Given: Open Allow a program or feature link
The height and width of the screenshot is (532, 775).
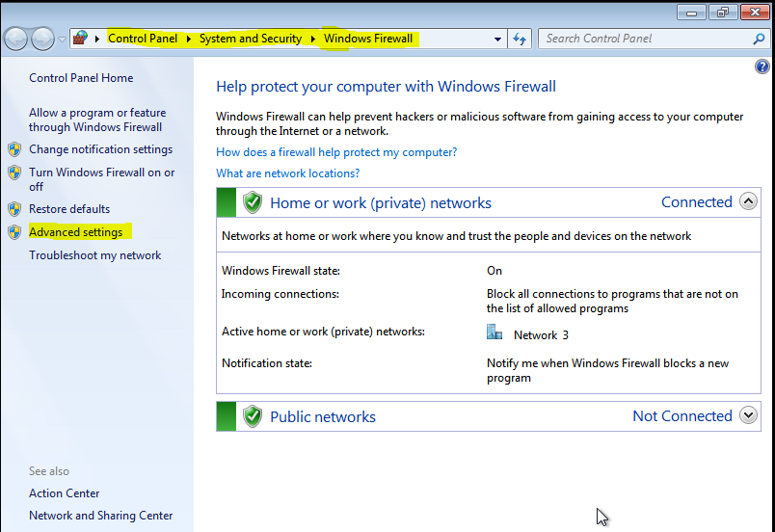Looking at the screenshot, I should [x=97, y=120].
